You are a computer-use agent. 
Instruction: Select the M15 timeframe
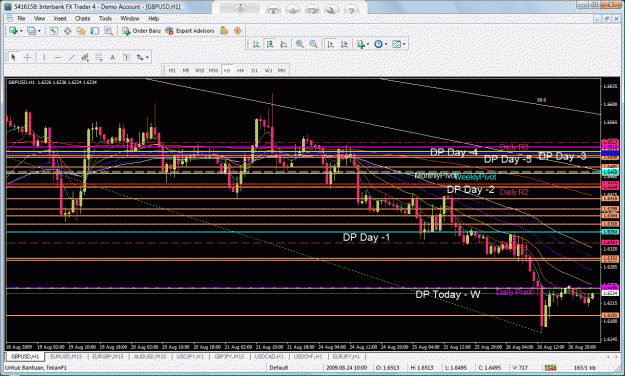[x=200, y=70]
